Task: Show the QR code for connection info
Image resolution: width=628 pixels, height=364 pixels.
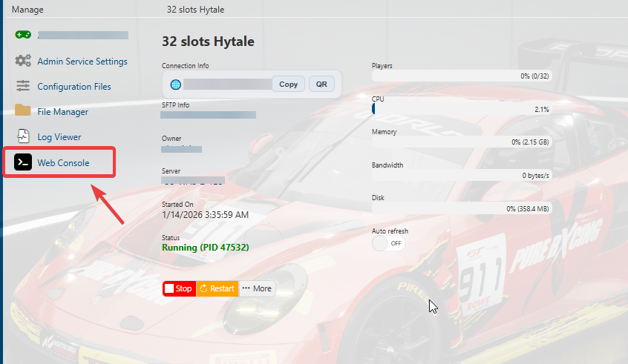Action: (x=321, y=85)
